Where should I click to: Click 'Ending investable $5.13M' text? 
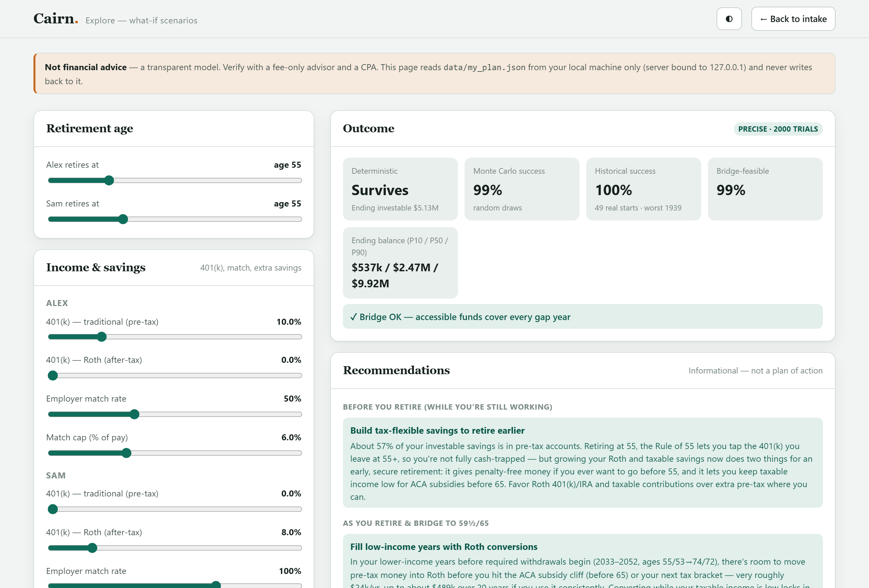point(395,208)
